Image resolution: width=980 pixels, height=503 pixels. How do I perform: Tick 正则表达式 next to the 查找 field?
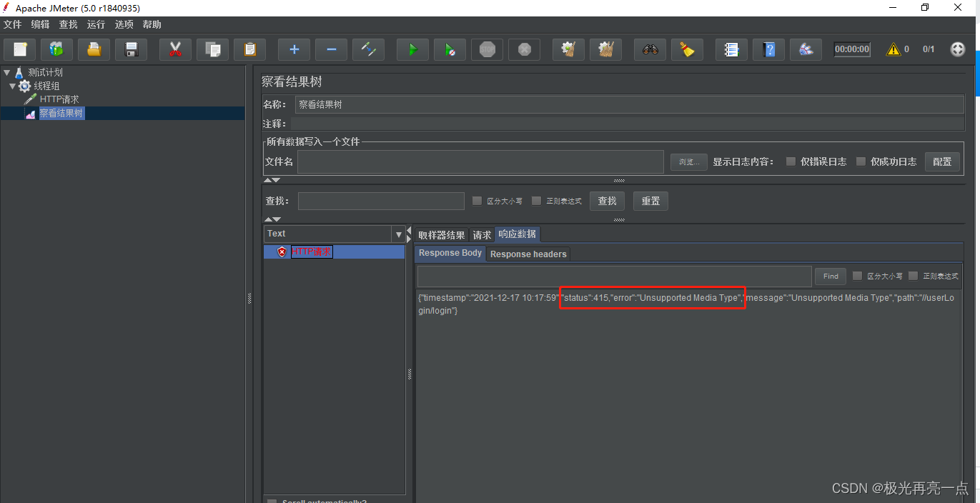click(x=536, y=201)
